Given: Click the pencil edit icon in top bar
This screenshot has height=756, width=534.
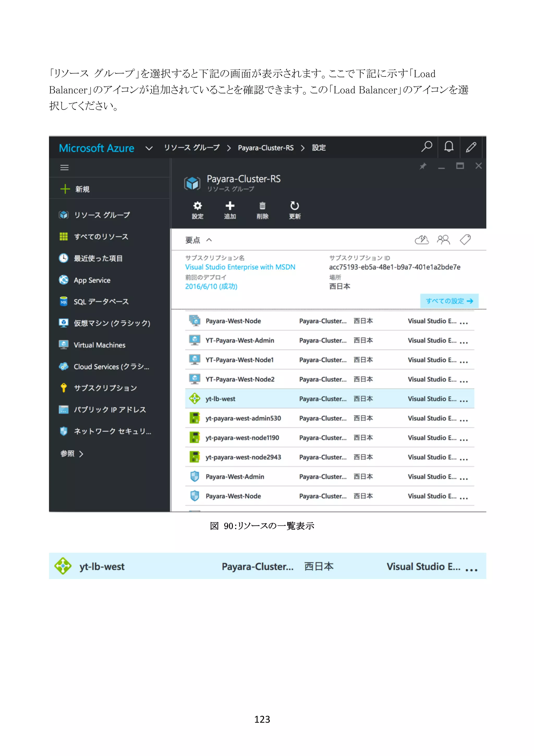Looking at the screenshot, I should pyautogui.click(x=471, y=147).
